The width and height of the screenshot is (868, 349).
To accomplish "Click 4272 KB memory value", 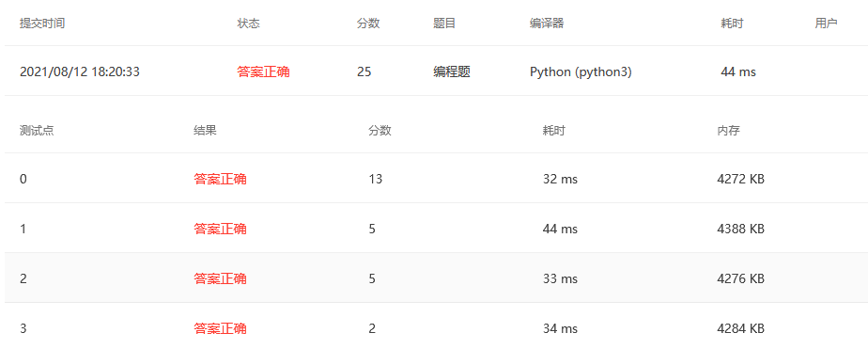I will tap(740, 179).
